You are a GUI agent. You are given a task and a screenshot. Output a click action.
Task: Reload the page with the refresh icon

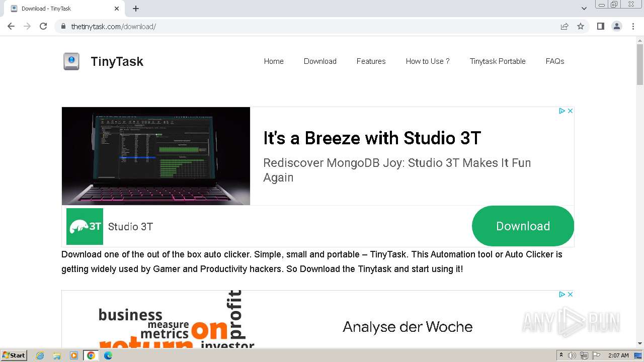tap(43, 26)
